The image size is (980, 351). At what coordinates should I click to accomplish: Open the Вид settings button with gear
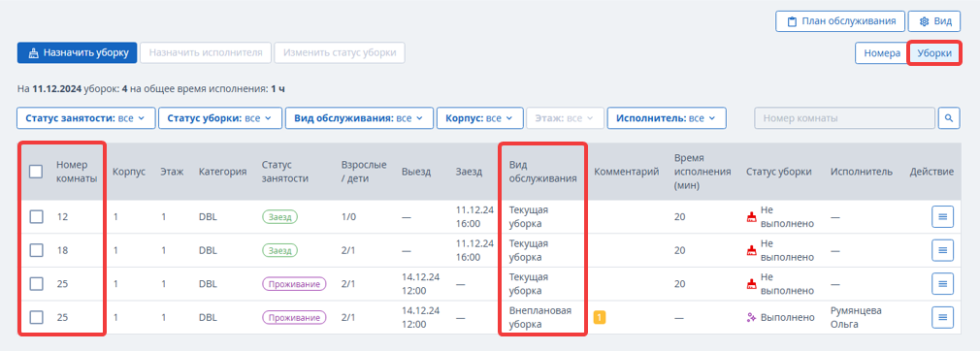(x=933, y=21)
